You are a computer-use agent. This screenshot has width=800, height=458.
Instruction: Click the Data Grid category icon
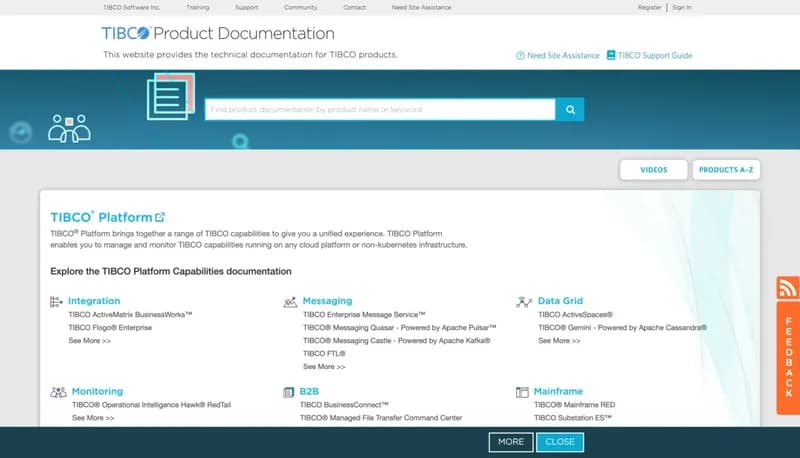coord(524,302)
